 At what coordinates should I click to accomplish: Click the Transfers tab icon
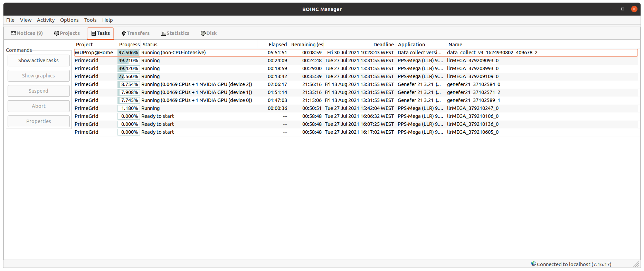(123, 33)
